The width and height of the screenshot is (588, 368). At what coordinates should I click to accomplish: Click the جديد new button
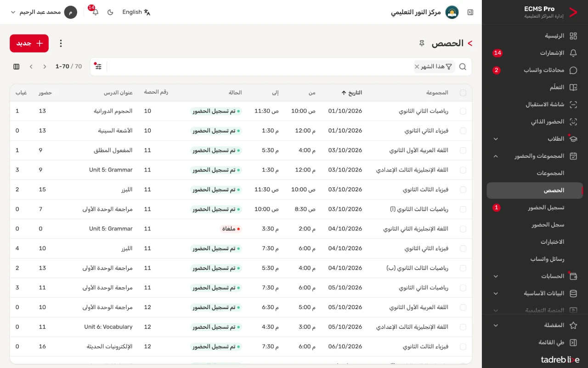coord(29,43)
